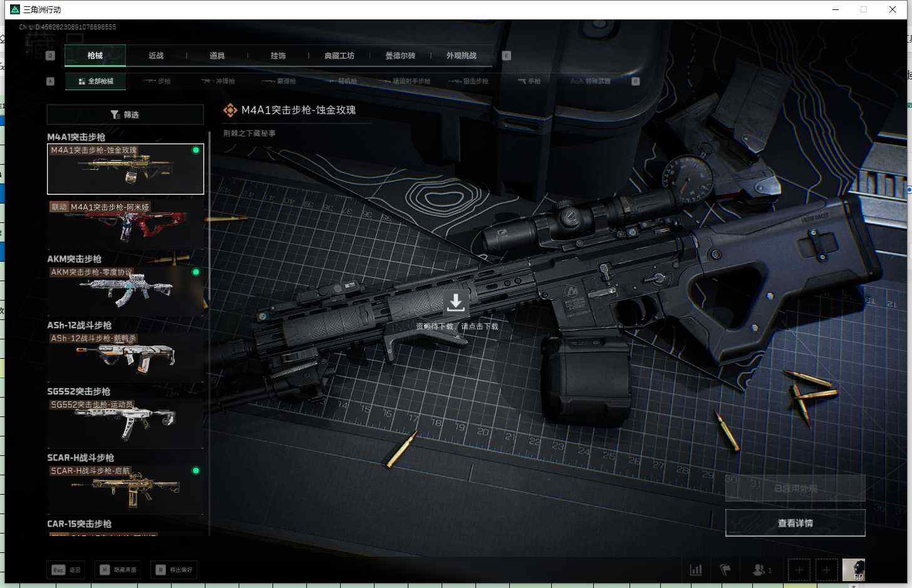
Task: Select the M4A1突击步枪-阿米娅 skin thumbnail
Action: click(x=125, y=224)
